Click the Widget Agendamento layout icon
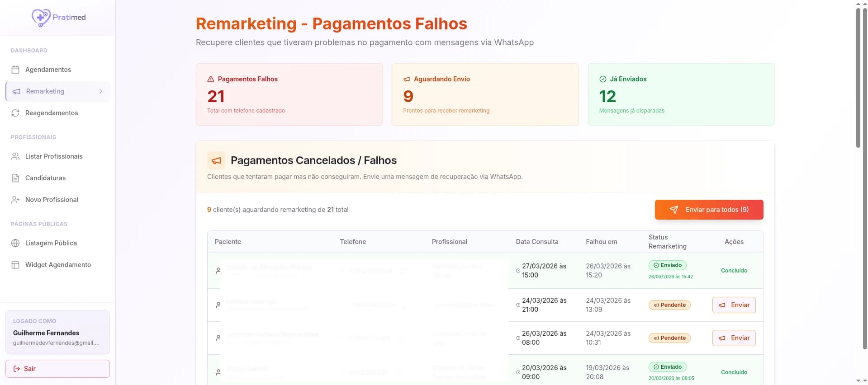This screenshot has width=868, height=385. [x=15, y=265]
